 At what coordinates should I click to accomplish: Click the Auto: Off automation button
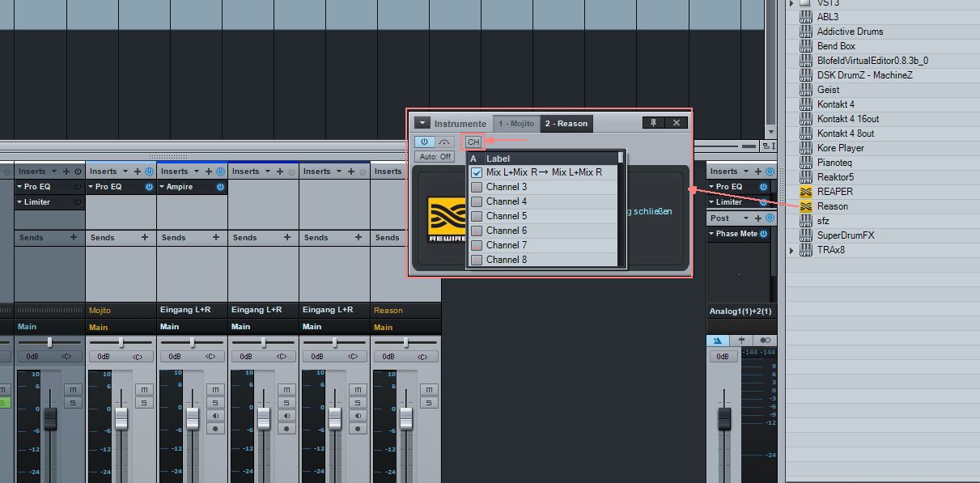(435, 156)
